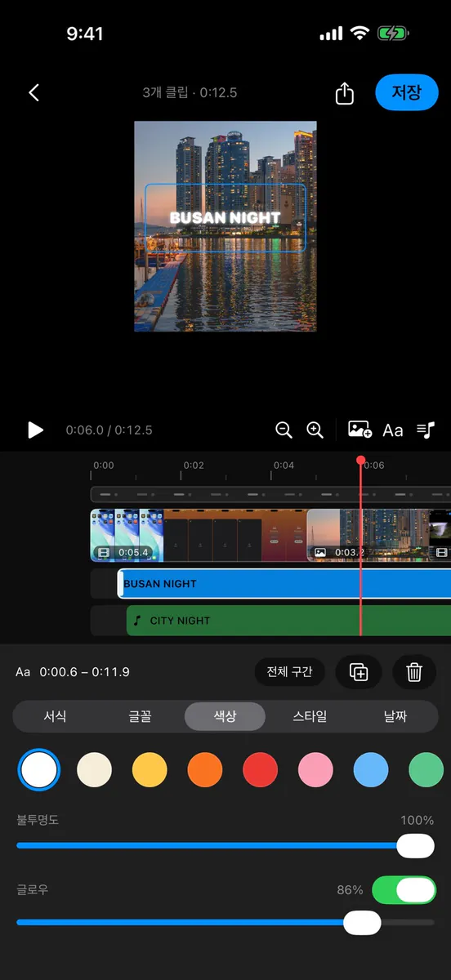This screenshot has width=451, height=980.
Task: Zoom in the timeline
Action: [x=315, y=430]
